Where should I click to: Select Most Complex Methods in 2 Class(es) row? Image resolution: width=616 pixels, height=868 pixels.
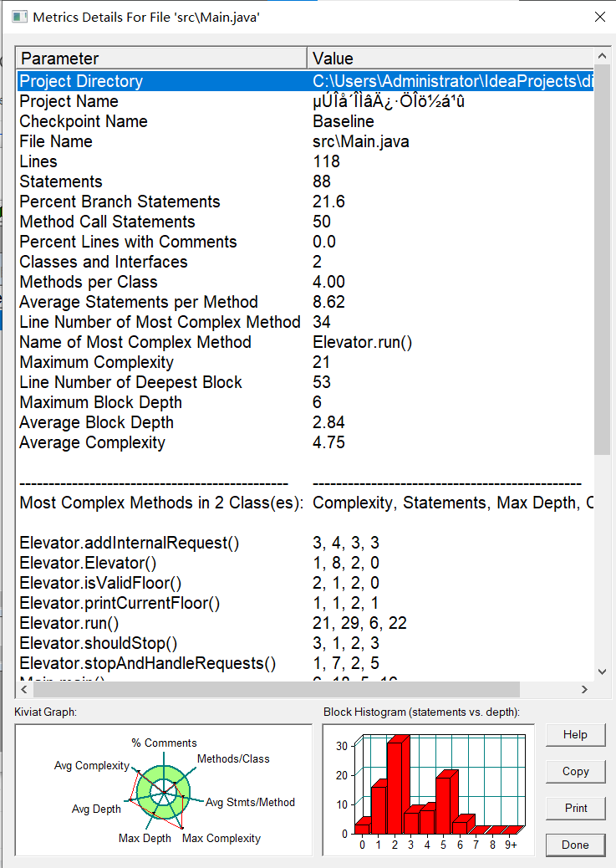point(305,503)
